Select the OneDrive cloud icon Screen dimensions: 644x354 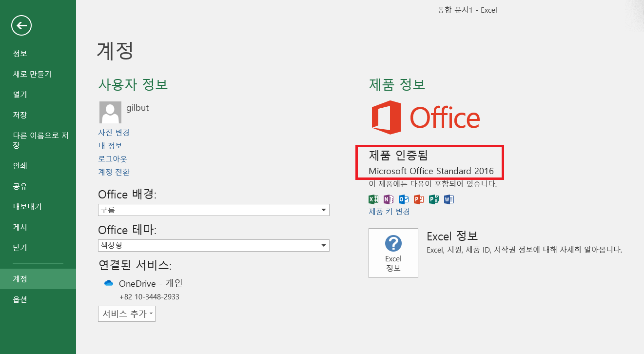(109, 283)
